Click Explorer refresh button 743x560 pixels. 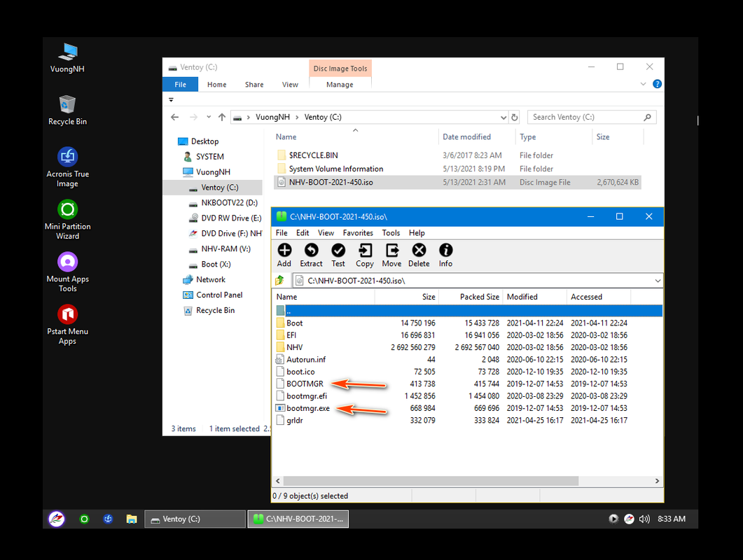point(515,117)
